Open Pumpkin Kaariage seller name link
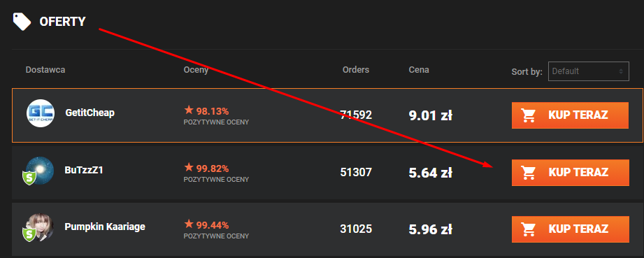Image resolution: width=644 pixels, height=258 pixels. (105, 227)
